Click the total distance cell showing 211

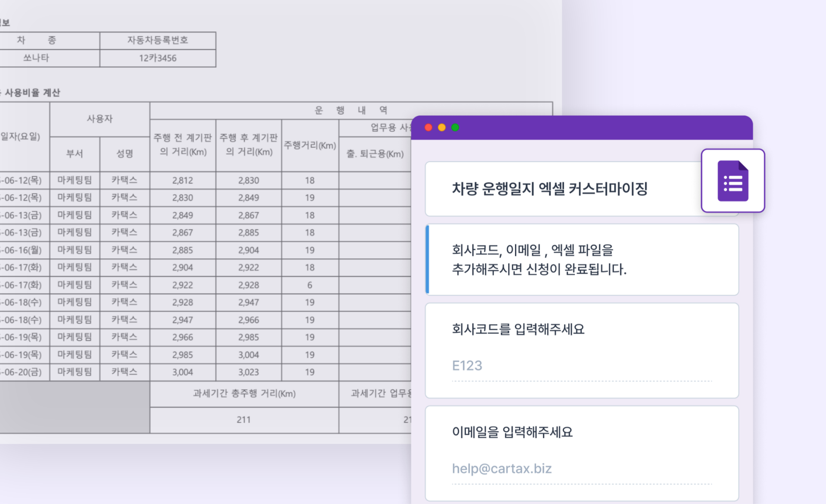tap(243, 420)
